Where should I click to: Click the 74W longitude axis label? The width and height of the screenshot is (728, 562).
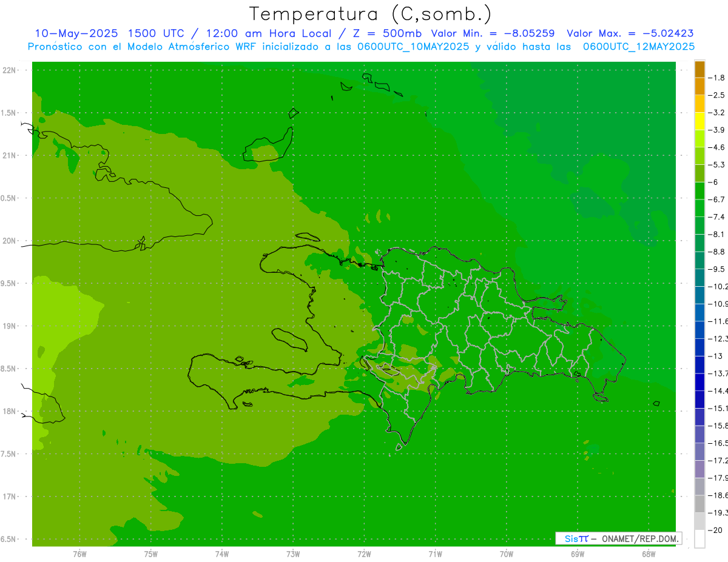click(x=222, y=554)
